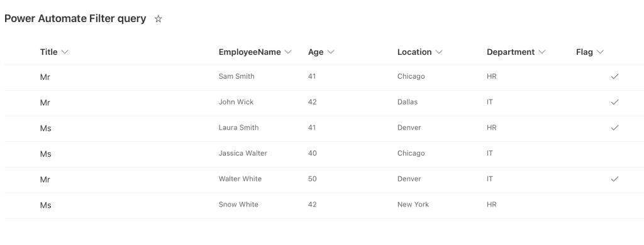
Task: Select the Jassica Walter name cell
Action: [243, 153]
